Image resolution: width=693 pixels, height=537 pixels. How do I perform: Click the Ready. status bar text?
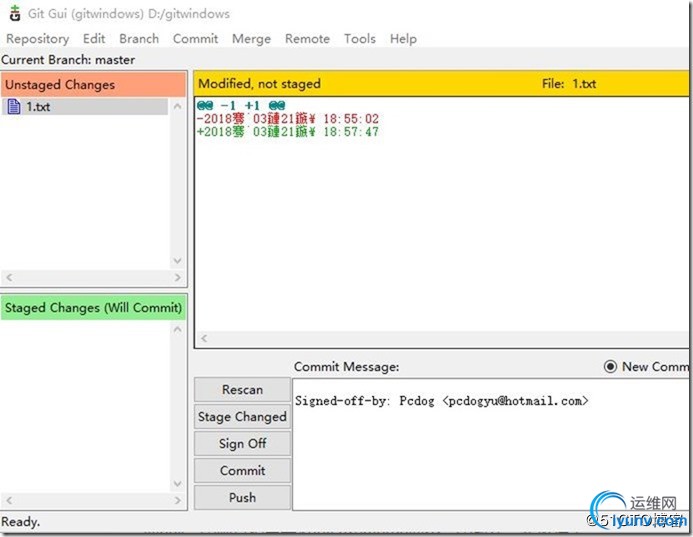pyautogui.click(x=20, y=522)
